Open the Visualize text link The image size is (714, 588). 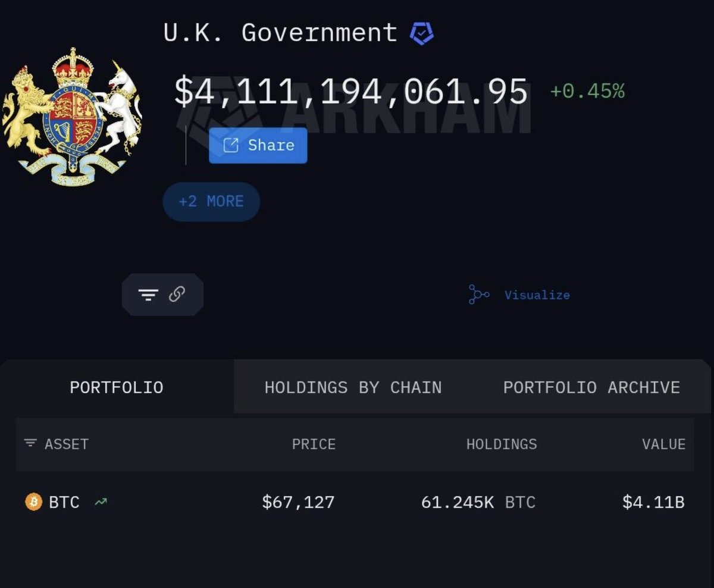pos(537,295)
